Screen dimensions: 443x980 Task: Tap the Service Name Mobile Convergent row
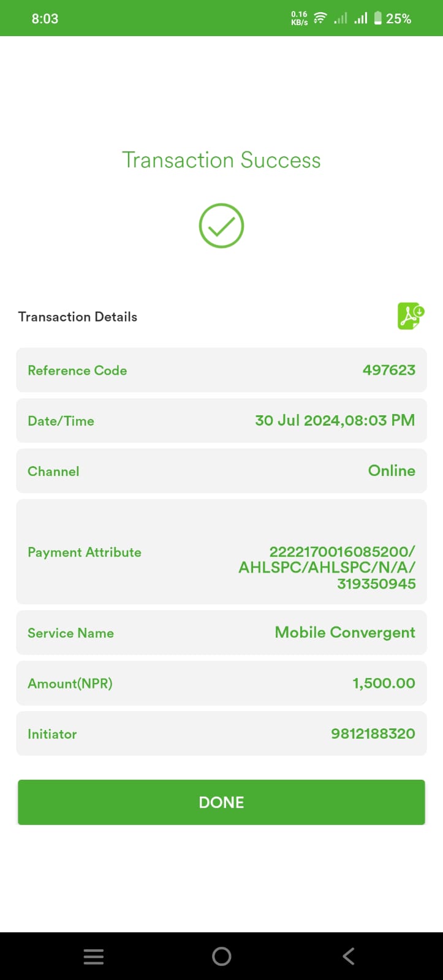tap(221, 633)
